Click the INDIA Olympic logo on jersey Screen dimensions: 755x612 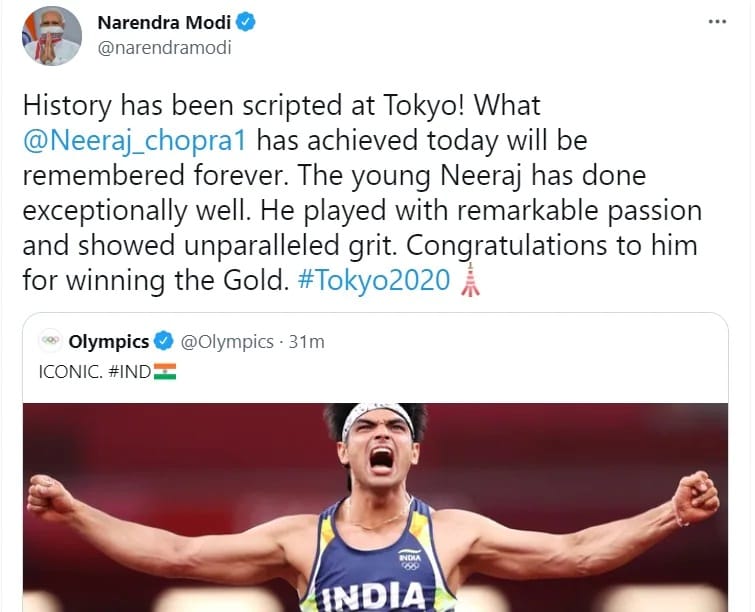point(410,560)
